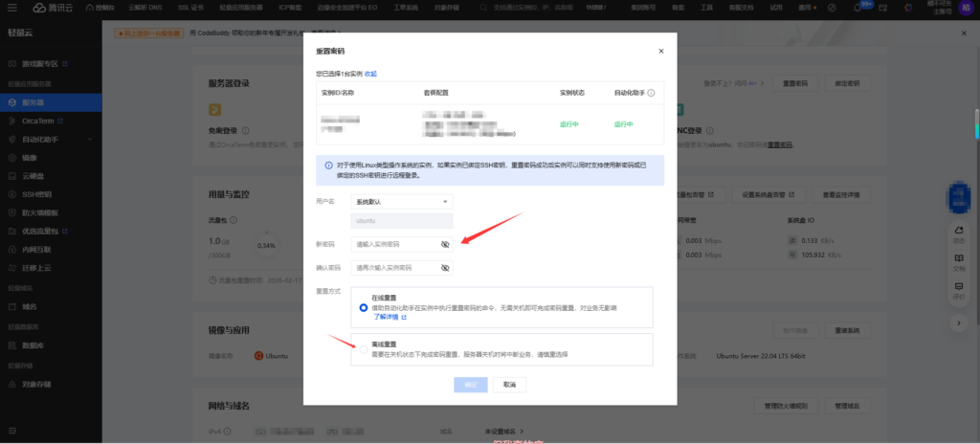980x444 pixels.
Task: Click the 取消 button in dialog
Action: click(x=509, y=385)
